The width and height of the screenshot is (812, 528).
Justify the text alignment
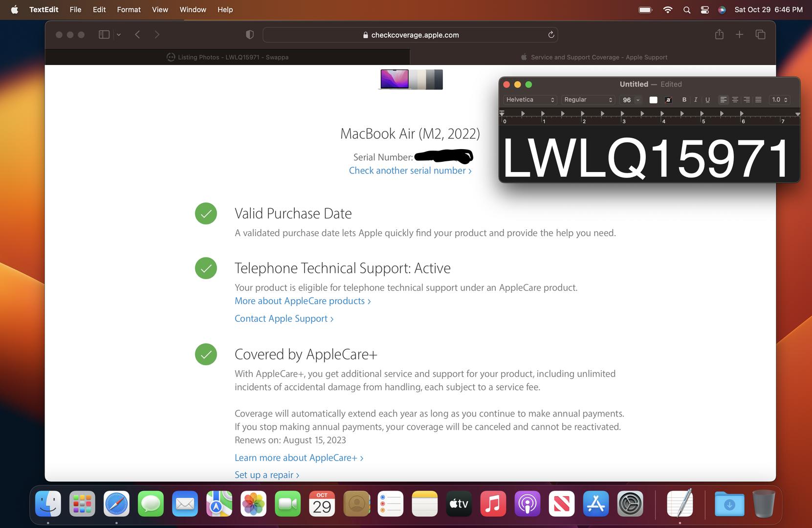pos(758,100)
